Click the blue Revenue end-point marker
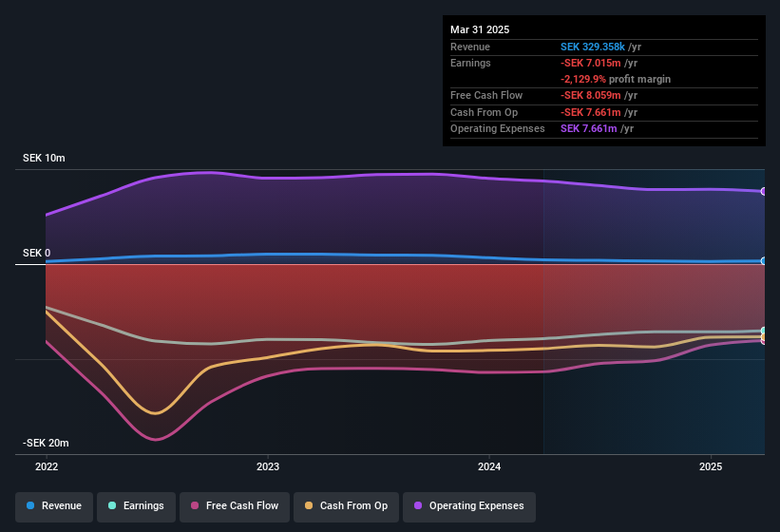 point(763,261)
